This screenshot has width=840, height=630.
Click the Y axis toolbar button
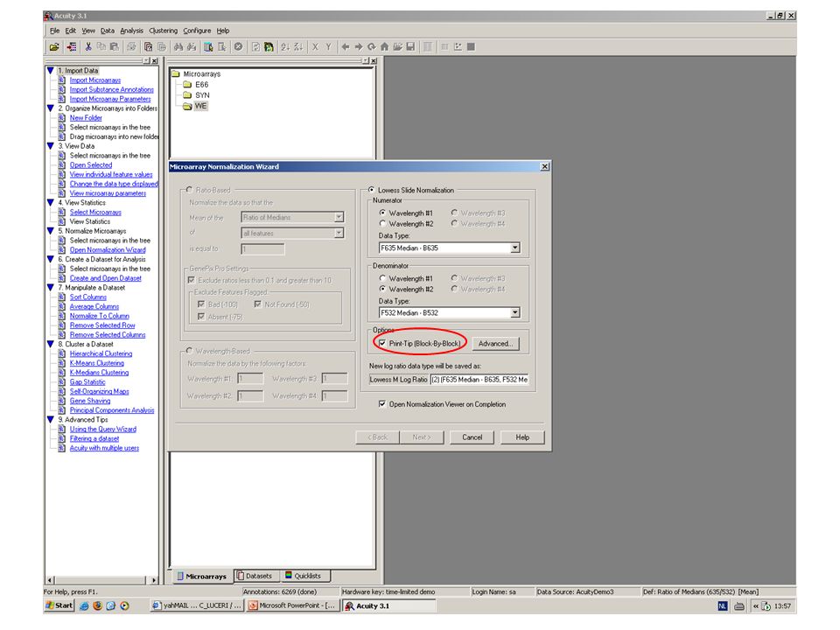[x=328, y=47]
